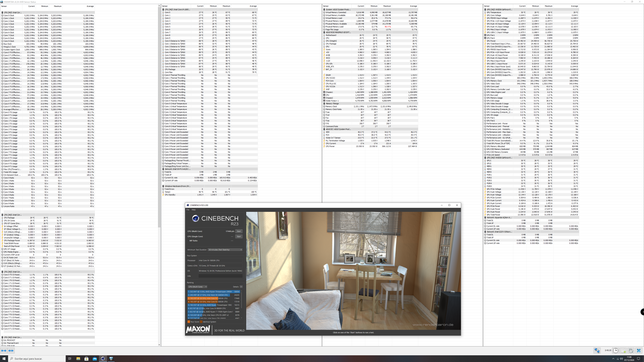The height and width of the screenshot is (362, 644).
Task: Start the CPU (Single Core) test
Action: click(239, 236)
